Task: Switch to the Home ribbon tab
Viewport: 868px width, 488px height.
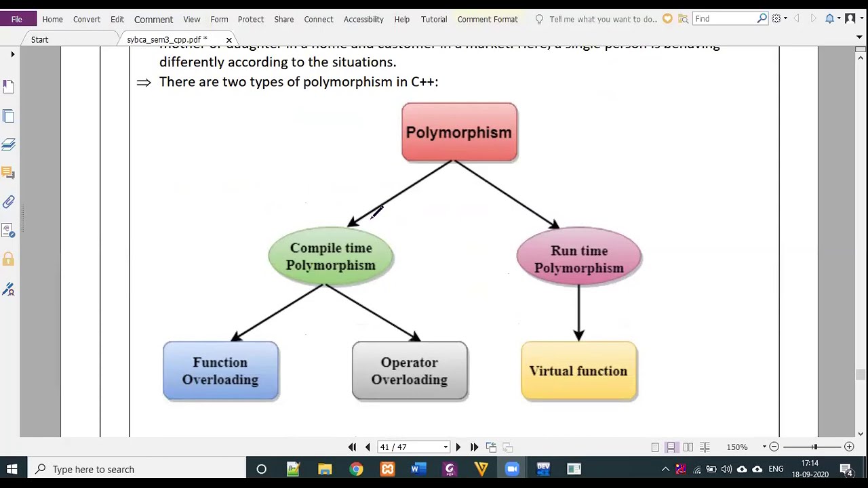Action: tap(52, 19)
